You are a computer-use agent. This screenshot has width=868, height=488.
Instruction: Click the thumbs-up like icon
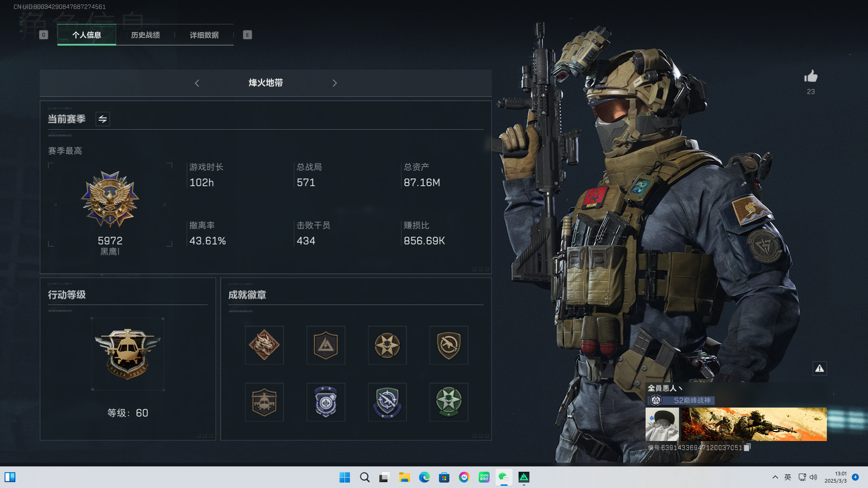coord(811,76)
